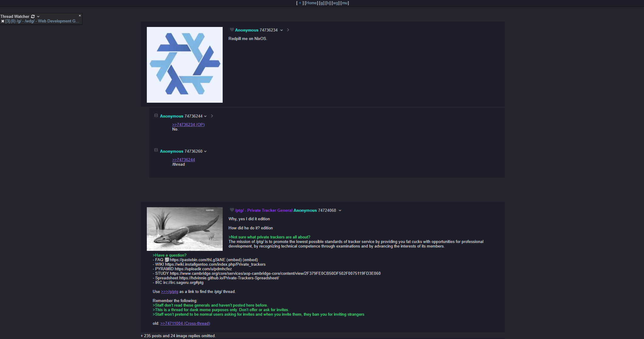Open Thread Watcher dropdown menu
Viewport: 644px width, 339px height.
38,17
